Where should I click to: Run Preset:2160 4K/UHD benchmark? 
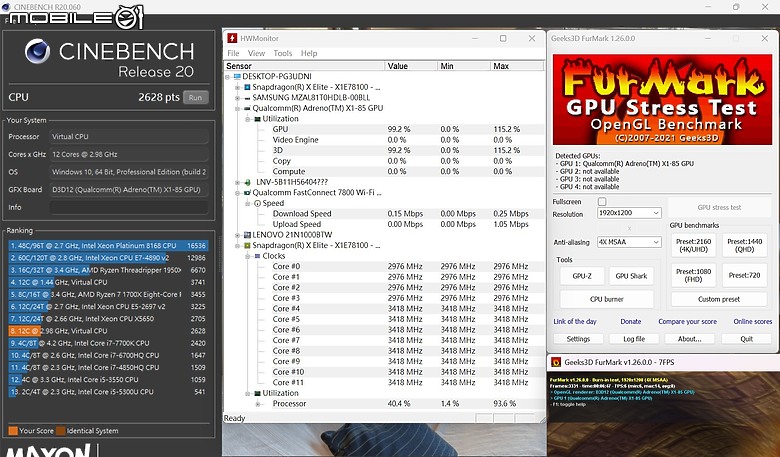pos(693,245)
